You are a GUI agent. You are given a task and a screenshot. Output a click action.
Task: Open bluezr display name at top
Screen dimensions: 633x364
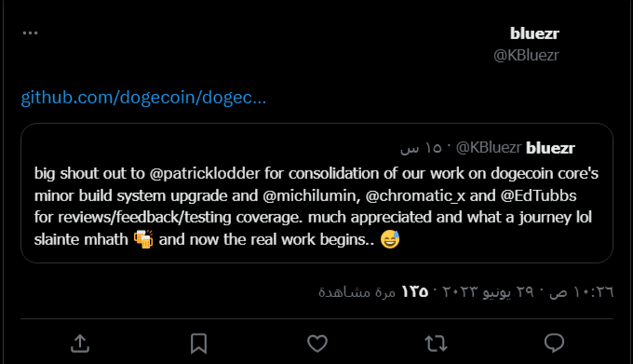[534, 34]
